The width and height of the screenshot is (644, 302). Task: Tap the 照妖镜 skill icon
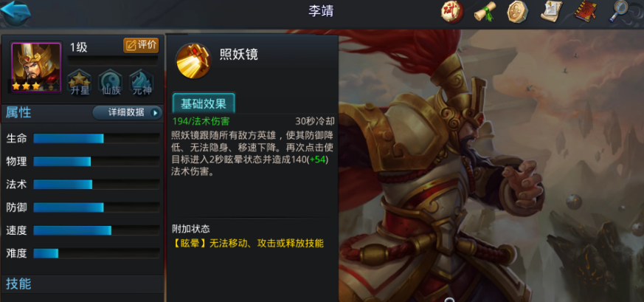point(193,61)
